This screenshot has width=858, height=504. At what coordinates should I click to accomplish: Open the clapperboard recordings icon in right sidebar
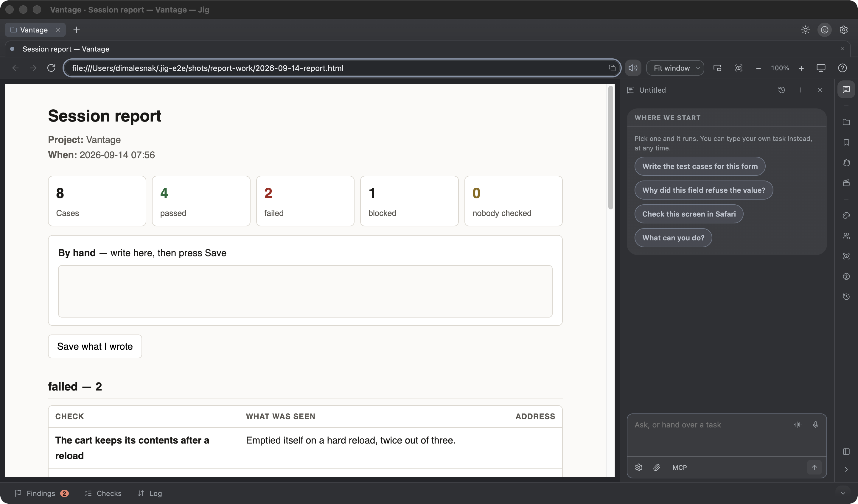[846, 183]
